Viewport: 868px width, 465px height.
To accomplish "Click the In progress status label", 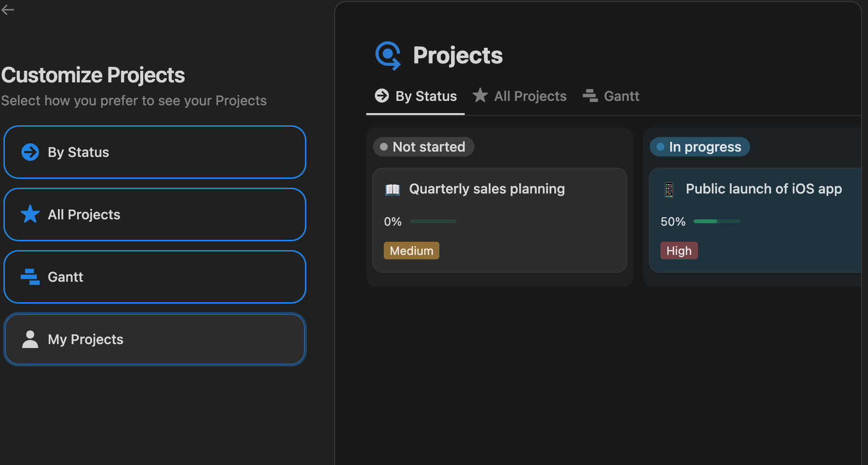I will 699,147.
